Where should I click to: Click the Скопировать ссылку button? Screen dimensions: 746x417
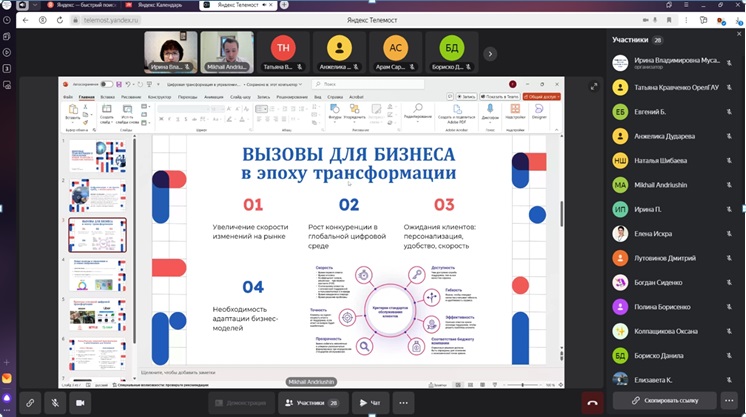664,400
